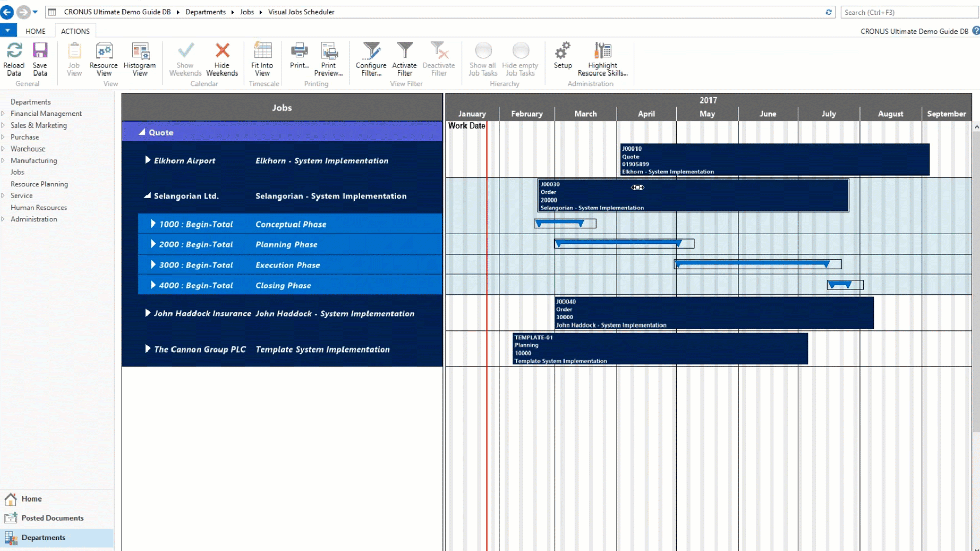Expand Administration tree node

point(3,219)
